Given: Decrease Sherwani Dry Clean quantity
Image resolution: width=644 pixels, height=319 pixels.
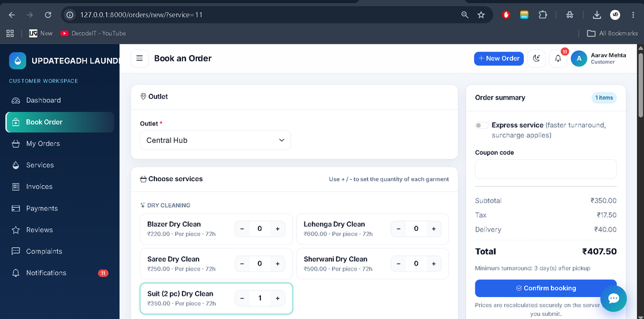Looking at the screenshot, I should 398,264.
